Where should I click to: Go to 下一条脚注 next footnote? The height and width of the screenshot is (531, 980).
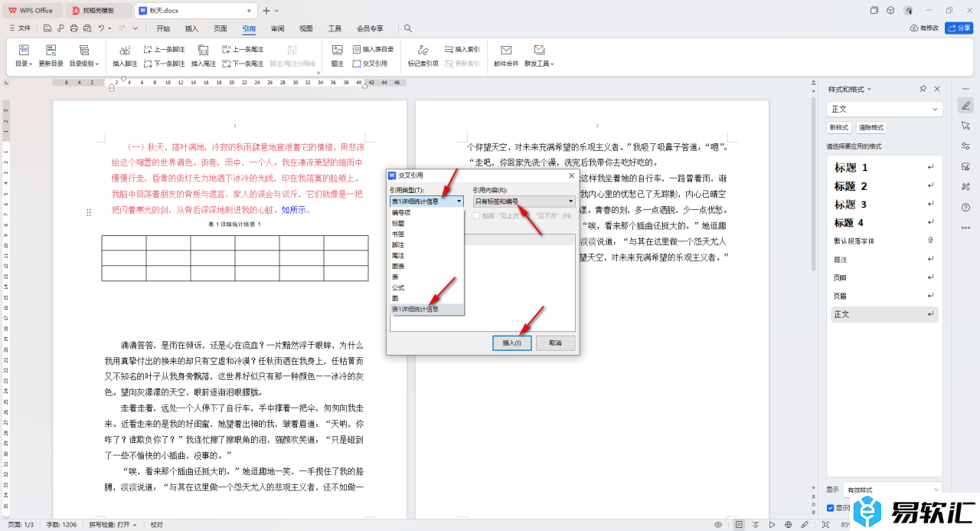[164, 64]
